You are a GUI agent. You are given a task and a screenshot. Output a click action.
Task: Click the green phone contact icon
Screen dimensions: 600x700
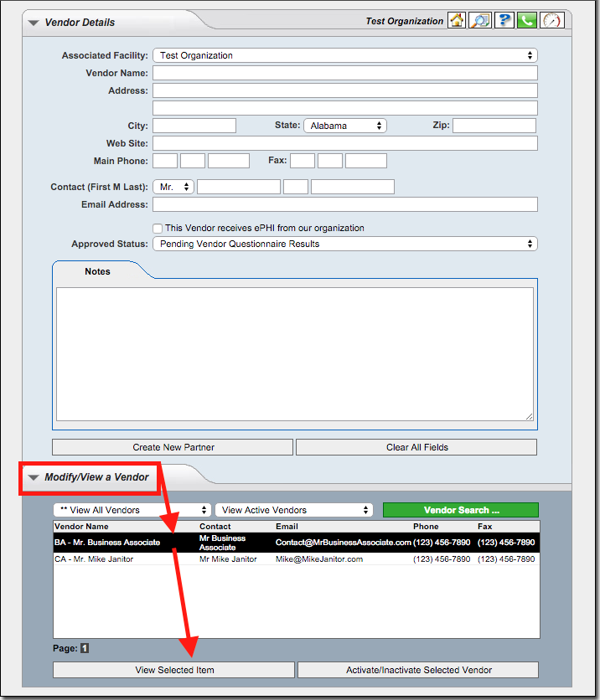coord(527,21)
